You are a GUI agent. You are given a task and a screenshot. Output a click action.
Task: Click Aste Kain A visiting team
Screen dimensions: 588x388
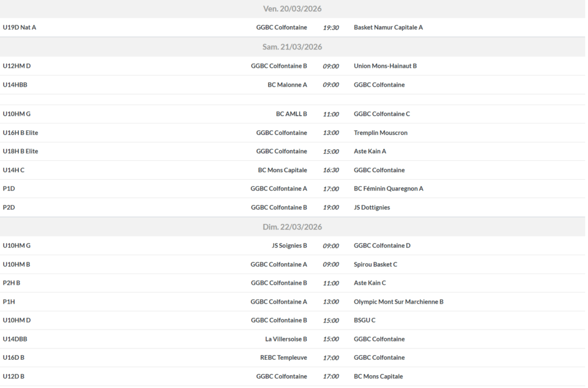(370, 152)
